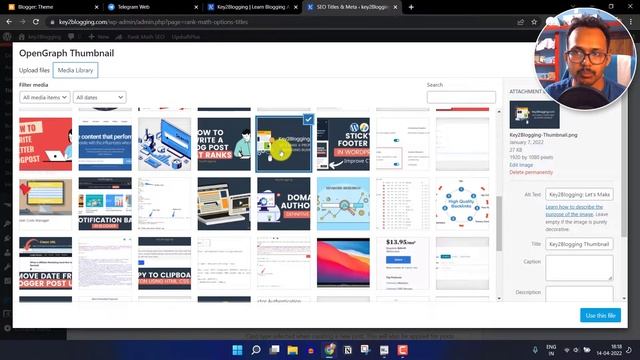The image size is (640, 360).
Task: Open the All media items dropdown
Action: 45,98
